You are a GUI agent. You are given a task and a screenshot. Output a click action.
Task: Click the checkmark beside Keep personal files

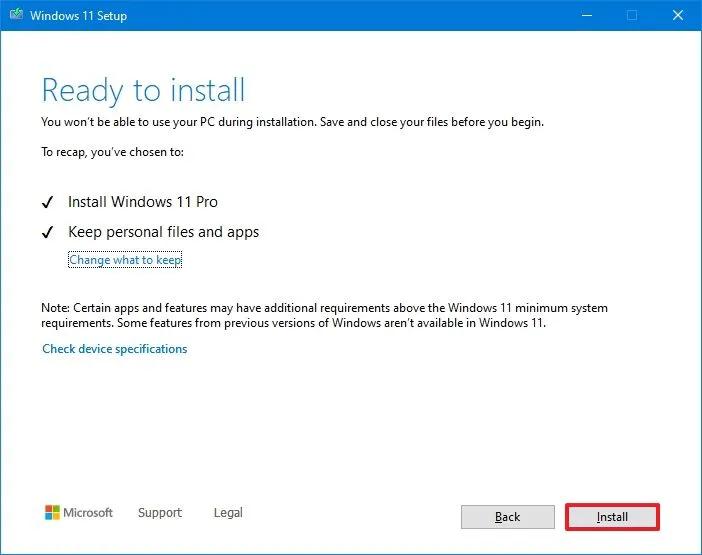tap(47, 232)
